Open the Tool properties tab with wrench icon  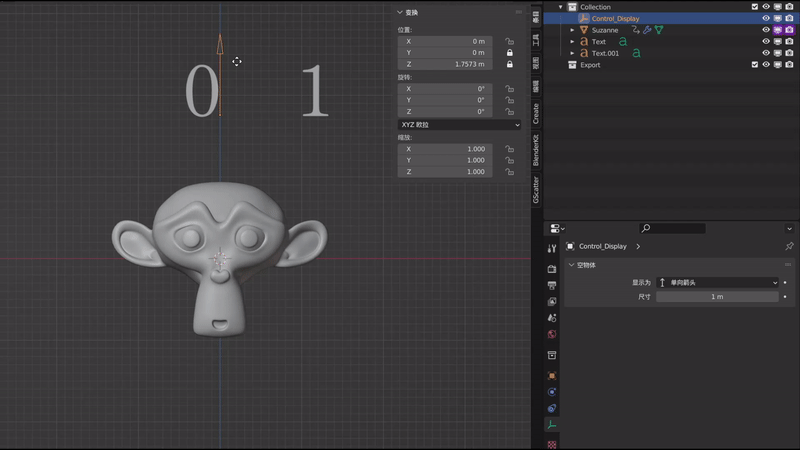[x=552, y=248]
